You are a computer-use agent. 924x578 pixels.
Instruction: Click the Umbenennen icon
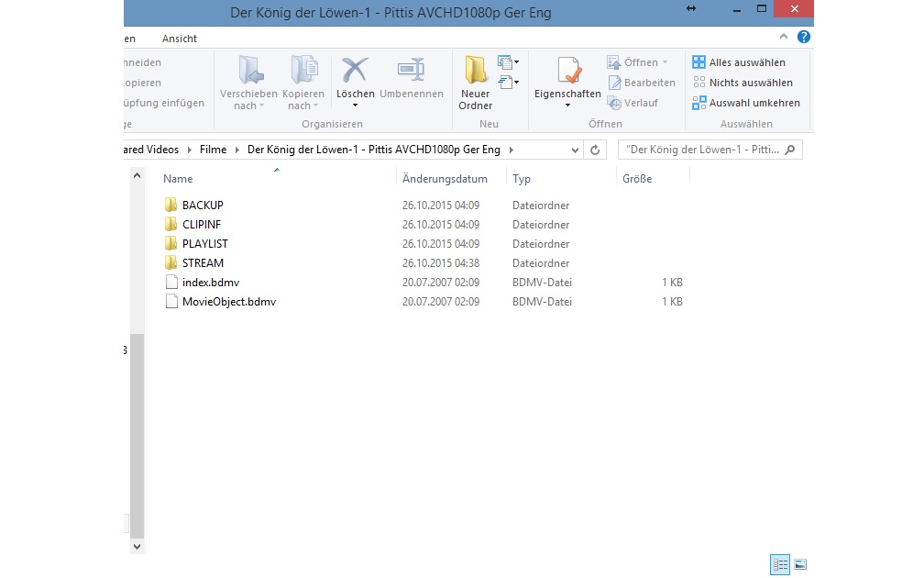(412, 70)
